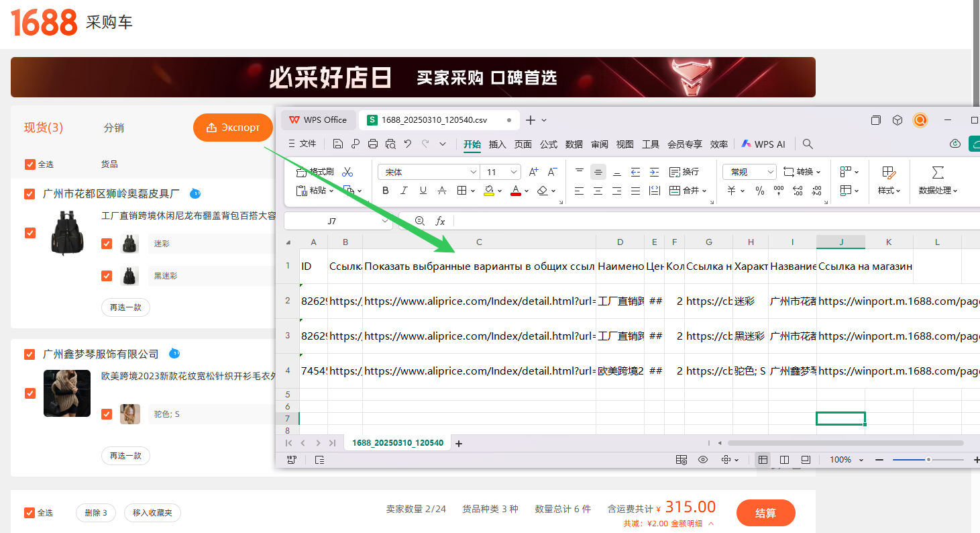Screen dimensions: 980x533
Task: Click the print icon in quick toolbar
Action: (373, 144)
